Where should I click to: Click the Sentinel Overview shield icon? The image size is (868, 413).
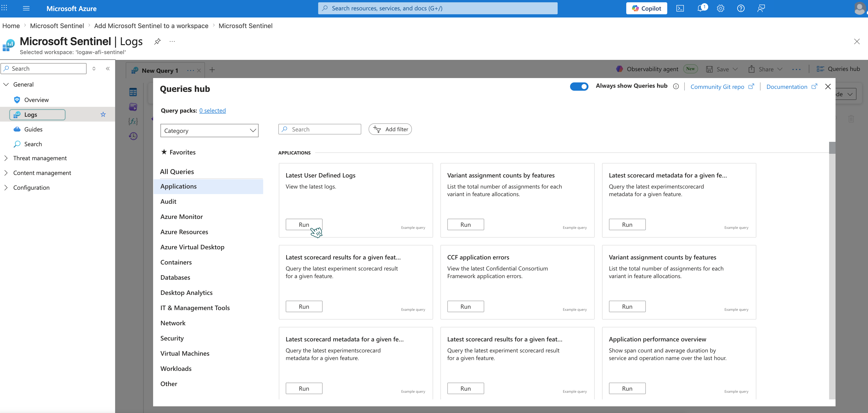(17, 100)
